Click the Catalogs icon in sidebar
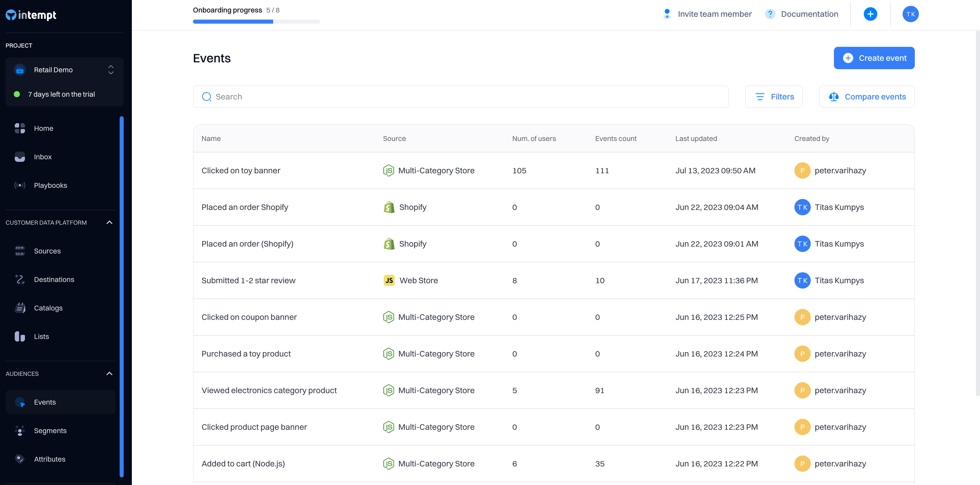The height and width of the screenshot is (485, 980). point(20,308)
